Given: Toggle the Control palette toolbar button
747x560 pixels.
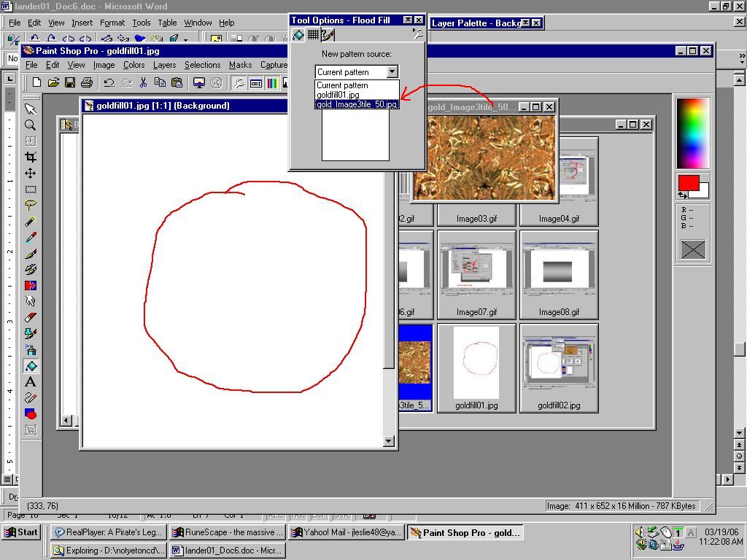Looking at the screenshot, I should [x=255, y=83].
